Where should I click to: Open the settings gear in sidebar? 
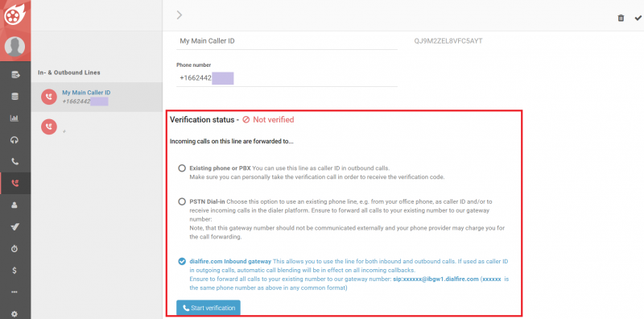click(14, 313)
